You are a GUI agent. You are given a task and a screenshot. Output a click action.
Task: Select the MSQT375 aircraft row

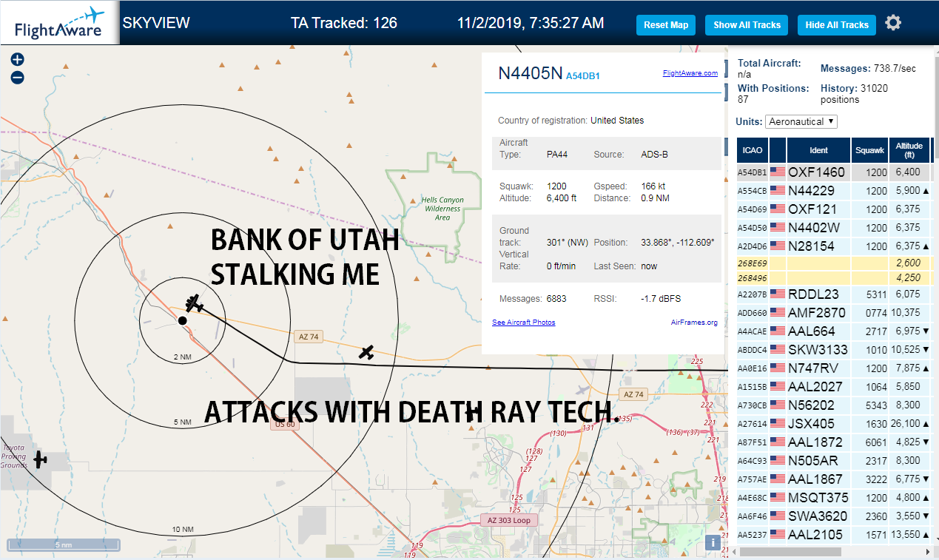point(834,498)
